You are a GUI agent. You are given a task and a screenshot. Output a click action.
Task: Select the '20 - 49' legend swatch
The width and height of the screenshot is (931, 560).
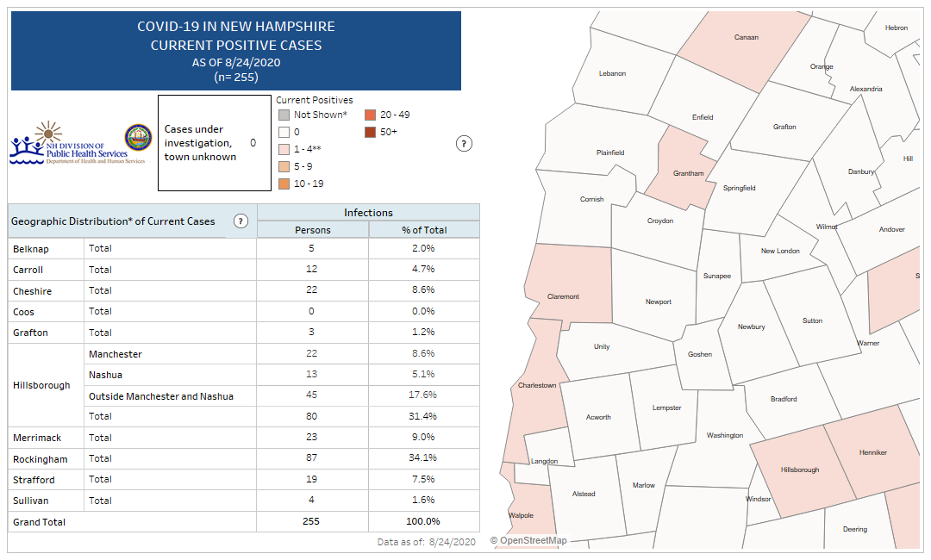[370, 115]
